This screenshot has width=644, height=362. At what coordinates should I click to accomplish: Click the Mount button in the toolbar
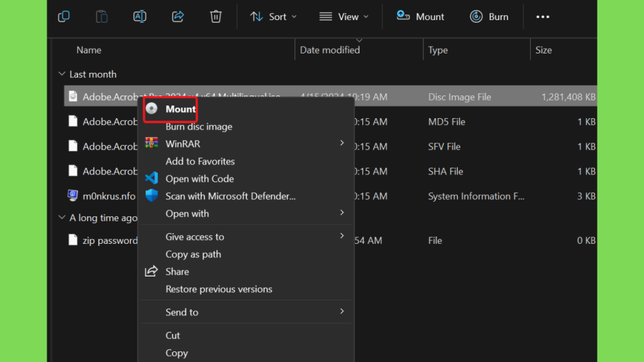[421, 17]
